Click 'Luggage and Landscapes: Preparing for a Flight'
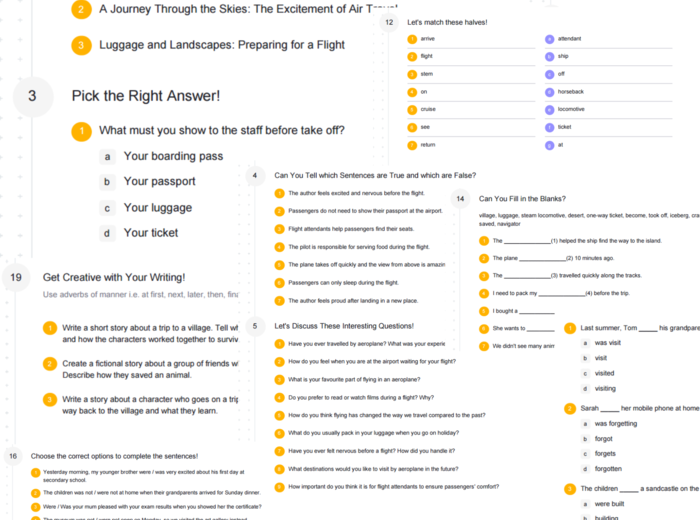Screen dimensions: 700x520 click(222, 45)
